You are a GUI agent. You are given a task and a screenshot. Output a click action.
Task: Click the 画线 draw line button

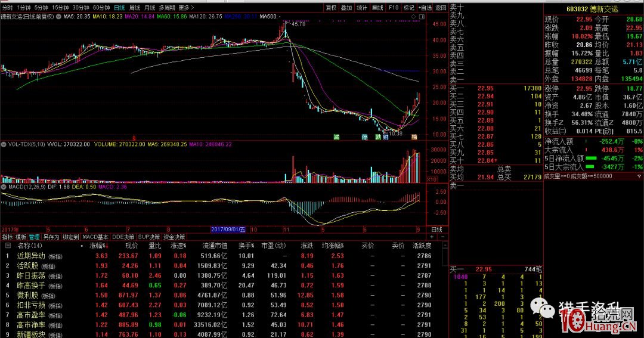(378, 8)
